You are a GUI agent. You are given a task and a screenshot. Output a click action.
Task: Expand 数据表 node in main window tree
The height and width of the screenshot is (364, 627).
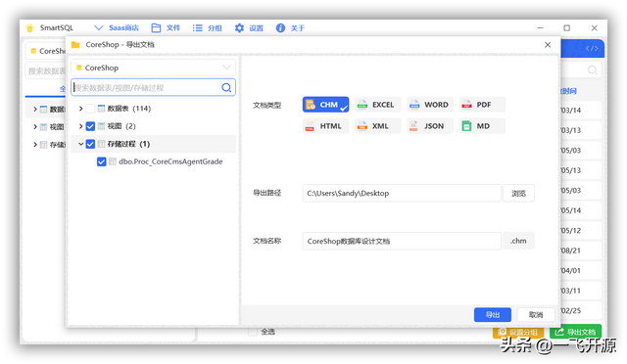(35, 109)
